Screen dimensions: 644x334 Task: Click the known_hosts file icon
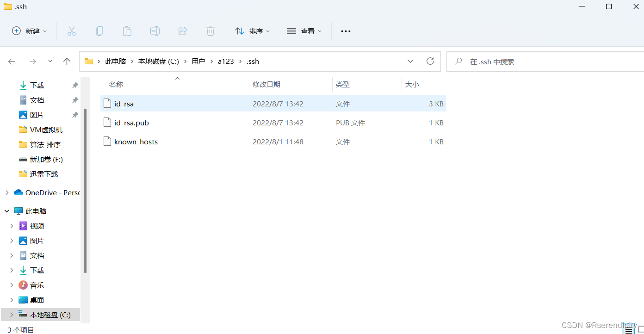pos(107,142)
